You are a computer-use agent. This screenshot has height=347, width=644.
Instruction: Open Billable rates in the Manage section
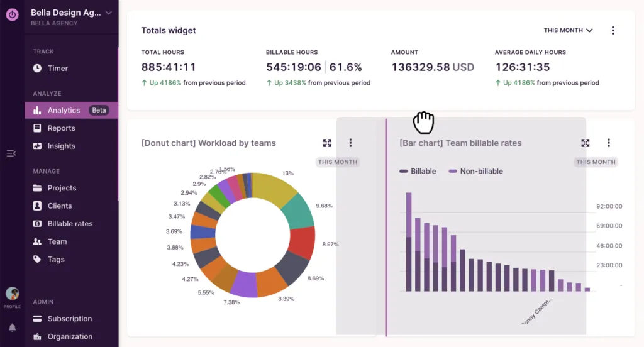pos(70,224)
